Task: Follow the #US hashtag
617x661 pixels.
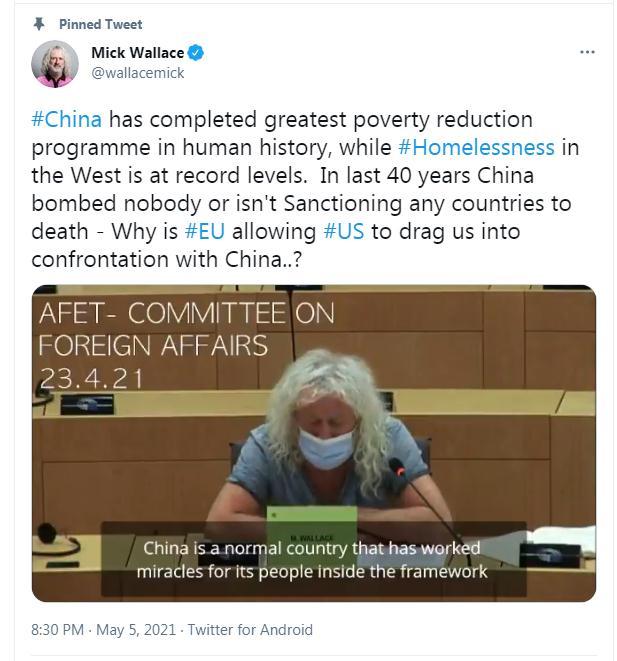Action: [x=344, y=231]
